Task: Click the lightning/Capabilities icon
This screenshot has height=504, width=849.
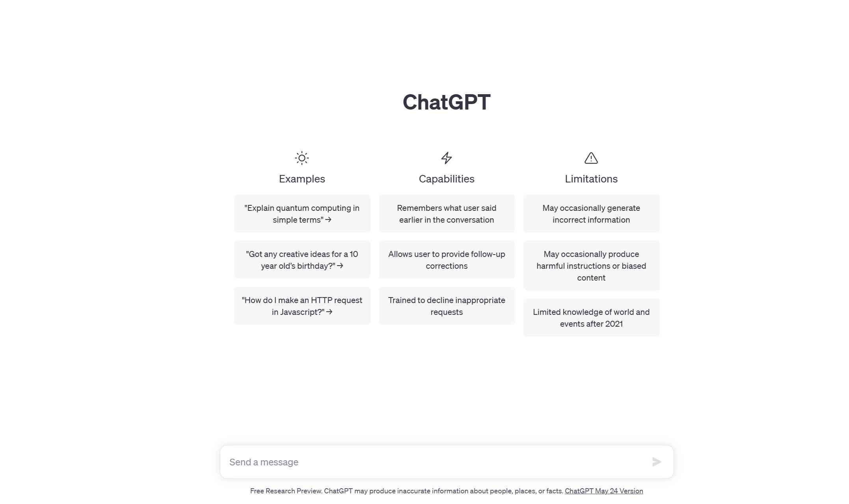Action: 447,158
